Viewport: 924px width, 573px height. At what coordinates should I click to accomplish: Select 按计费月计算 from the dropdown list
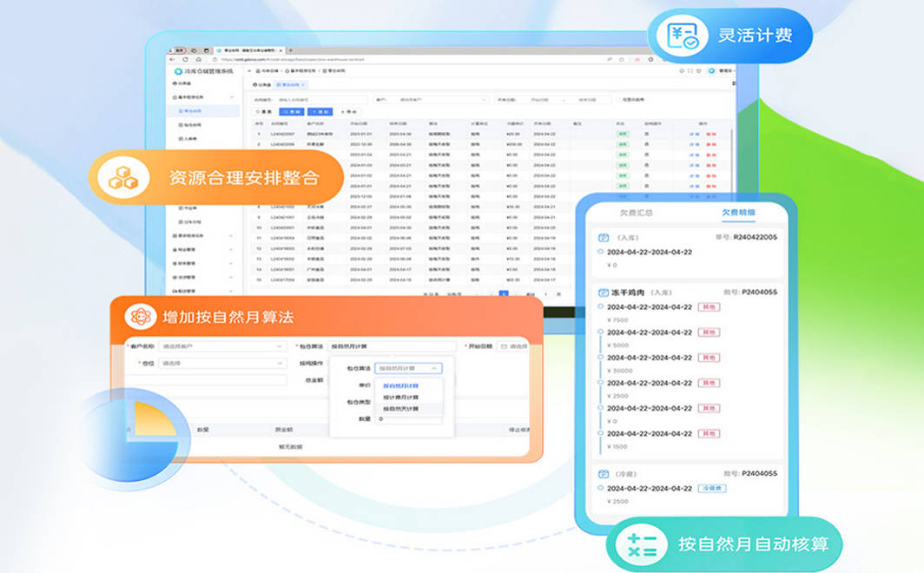click(x=400, y=397)
